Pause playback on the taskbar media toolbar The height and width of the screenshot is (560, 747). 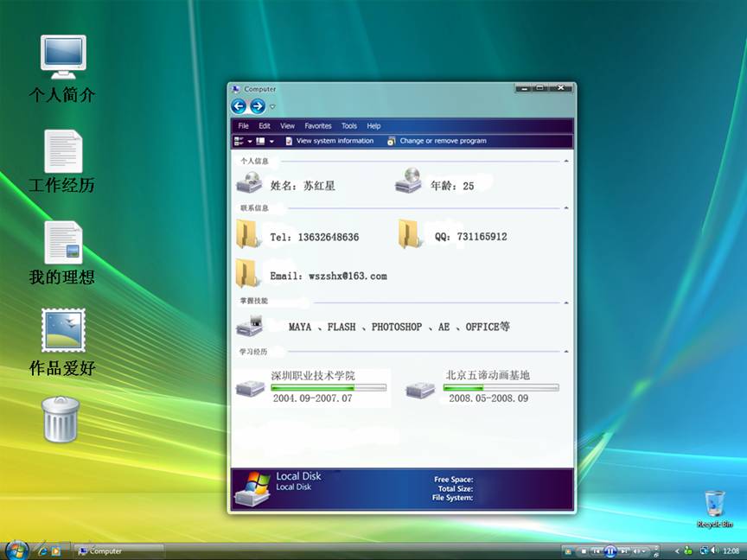click(610, 551)
